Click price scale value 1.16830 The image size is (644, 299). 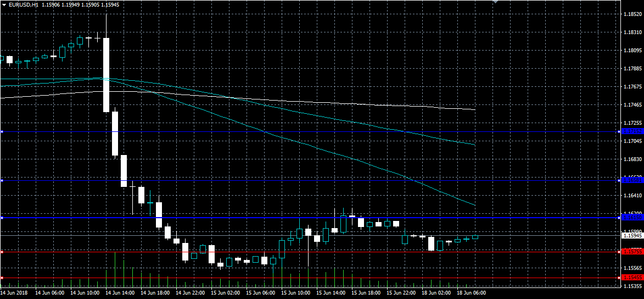(x=632, y=159)
